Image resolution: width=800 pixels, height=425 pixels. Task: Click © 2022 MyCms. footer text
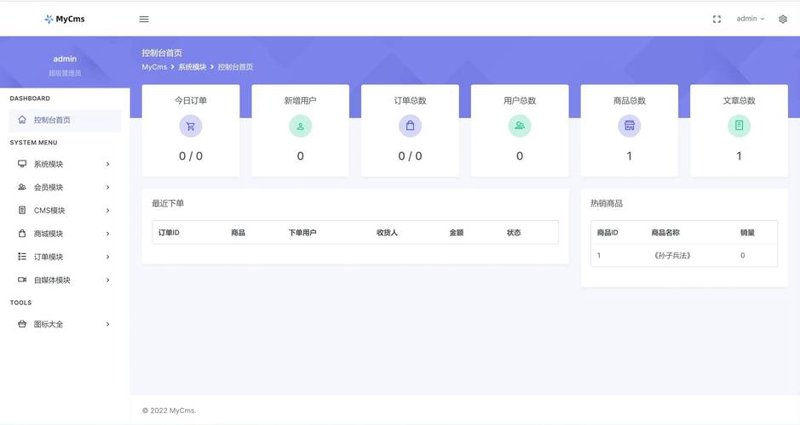coord(169,410)
